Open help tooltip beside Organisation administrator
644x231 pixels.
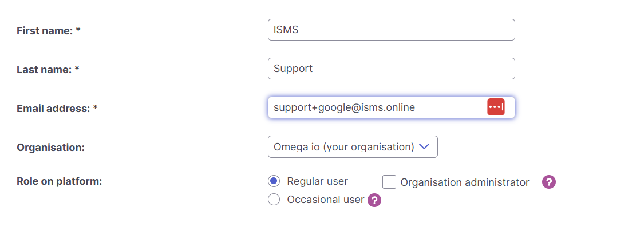click(x=549, y=182)
